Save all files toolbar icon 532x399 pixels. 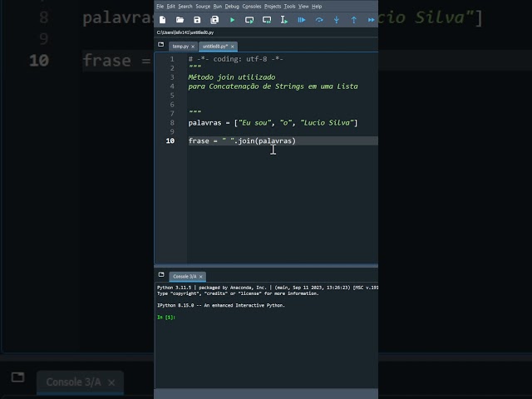214,20
